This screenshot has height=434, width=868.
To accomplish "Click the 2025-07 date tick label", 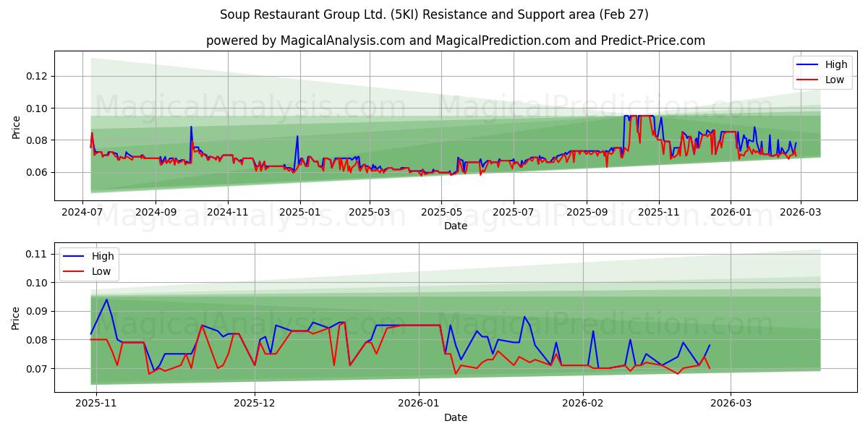I will pyautogui.click(x=513, y=213).
